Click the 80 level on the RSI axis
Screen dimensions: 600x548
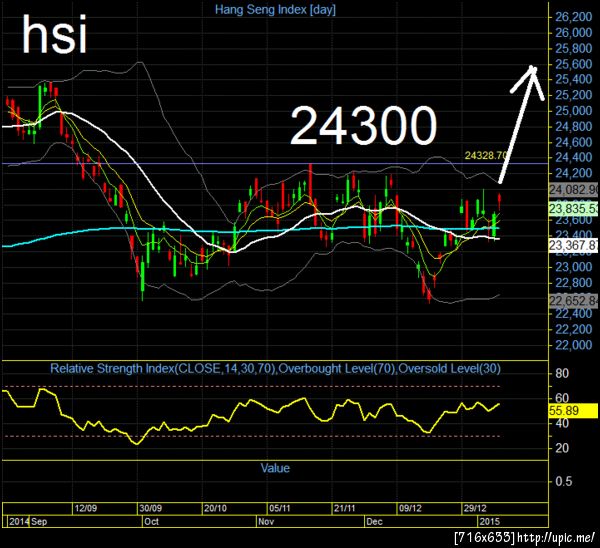pyautogui.click(x=562, y=373)
